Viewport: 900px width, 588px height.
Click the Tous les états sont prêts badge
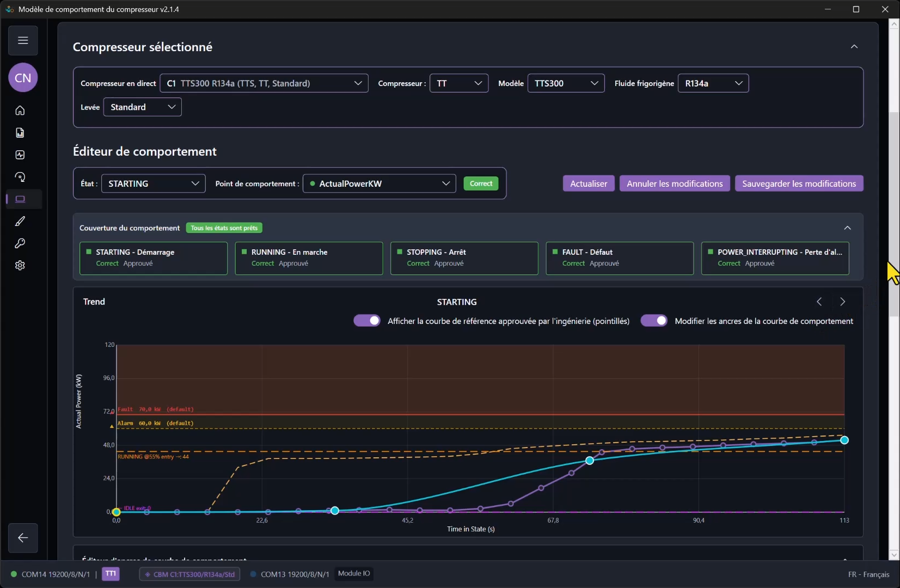pos(224,228)
